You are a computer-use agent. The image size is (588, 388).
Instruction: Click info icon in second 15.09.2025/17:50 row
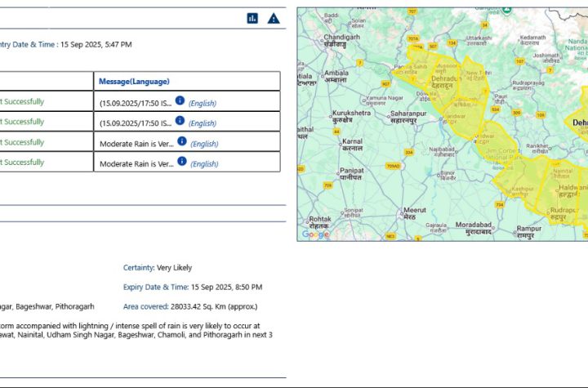coord(180,120)
